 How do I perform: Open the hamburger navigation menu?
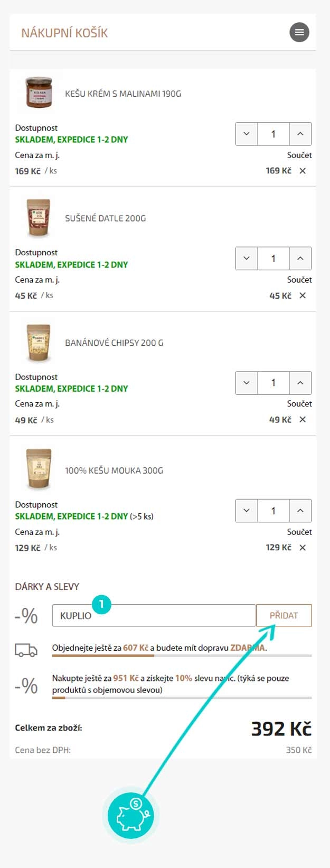[x=299, y=32]
